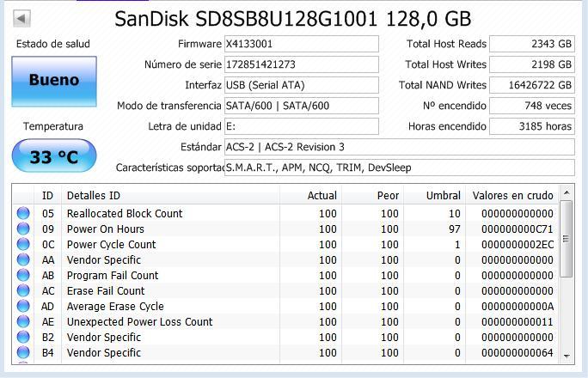Click the Firmware field X4133001
Viewport: 588px width, 378px height.
click(302, 44)
